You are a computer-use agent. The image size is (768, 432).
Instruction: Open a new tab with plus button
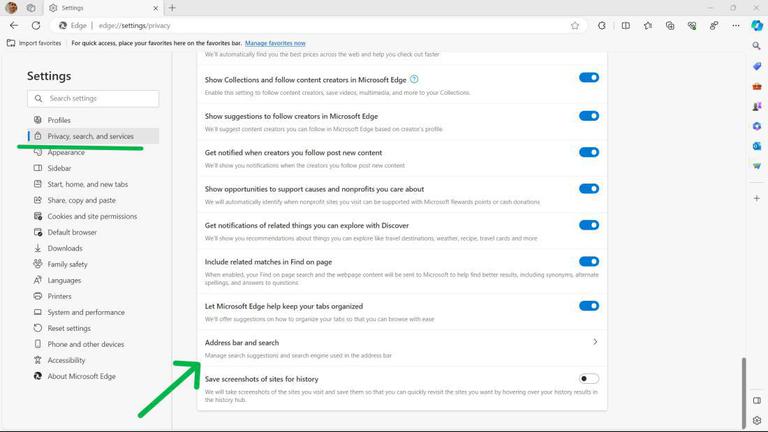click(172, 8)
